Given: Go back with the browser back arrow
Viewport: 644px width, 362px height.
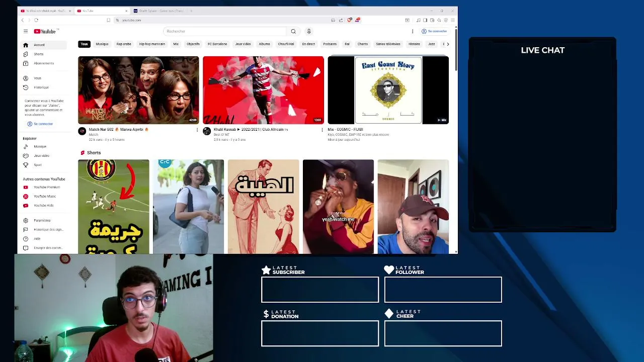Looking at the screenshot, I should tap(23, 20).
